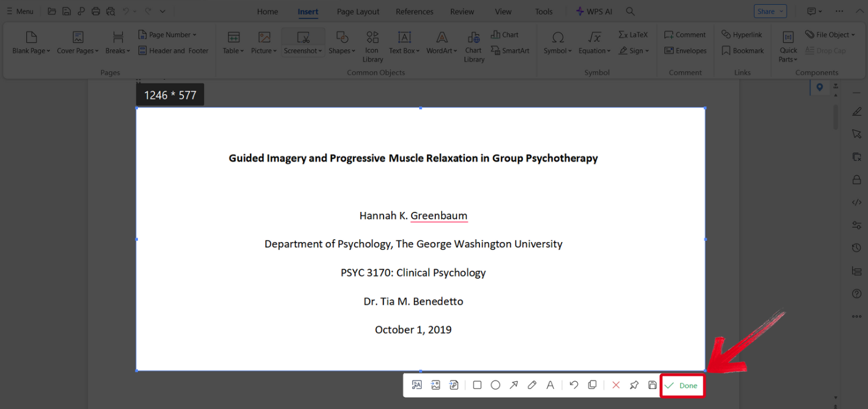
Task: Click the Save icon in quick access
Action: pos(66,11)
